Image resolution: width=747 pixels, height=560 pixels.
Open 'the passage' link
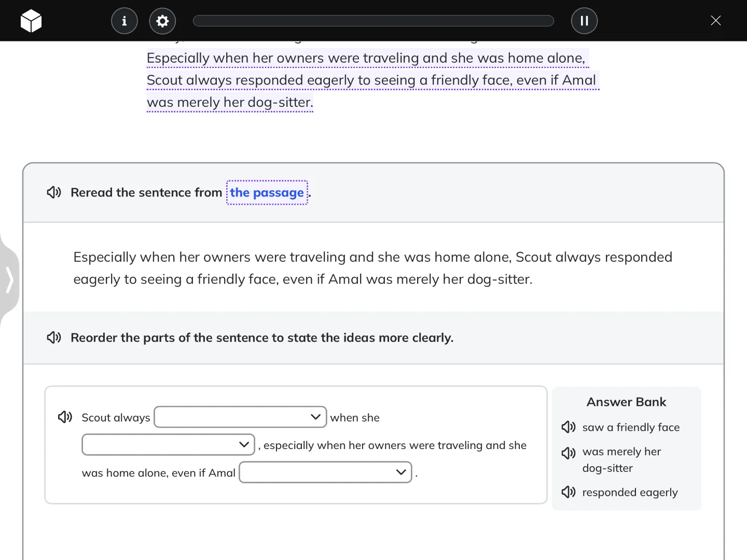pos(267,192)
